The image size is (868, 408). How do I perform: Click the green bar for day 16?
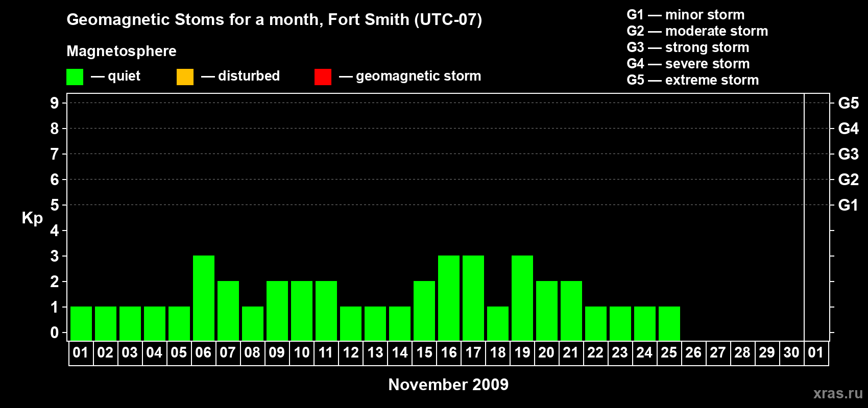coord(449,298)
